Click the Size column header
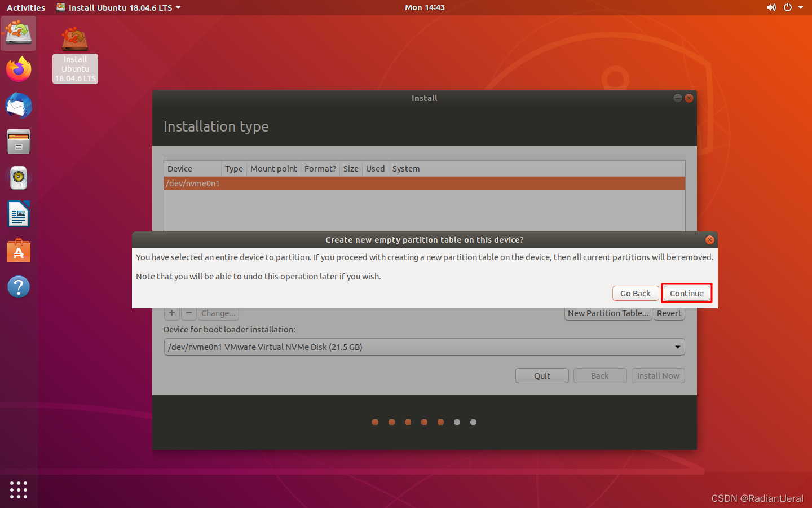Image resolution: width=812 pixels, height=508 pixels. tap(351, 169)
